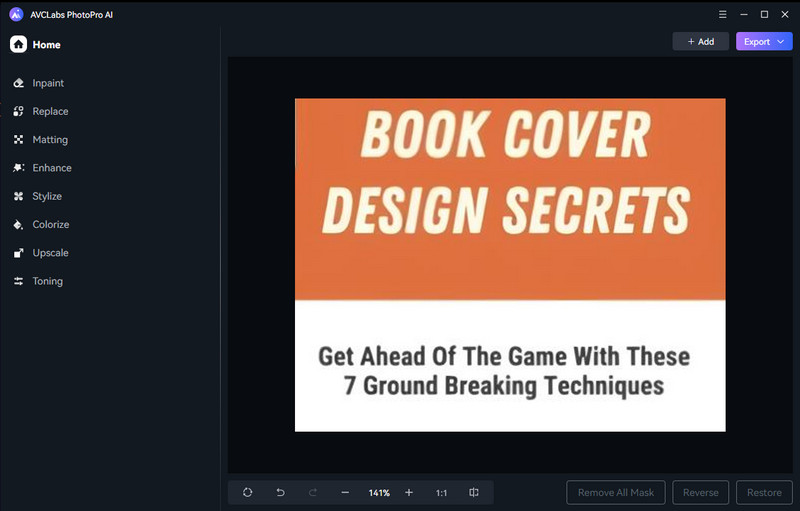The width and height of the screenshot is (800, 511).
Task: Click the Home label text
Action: [46, 45]
